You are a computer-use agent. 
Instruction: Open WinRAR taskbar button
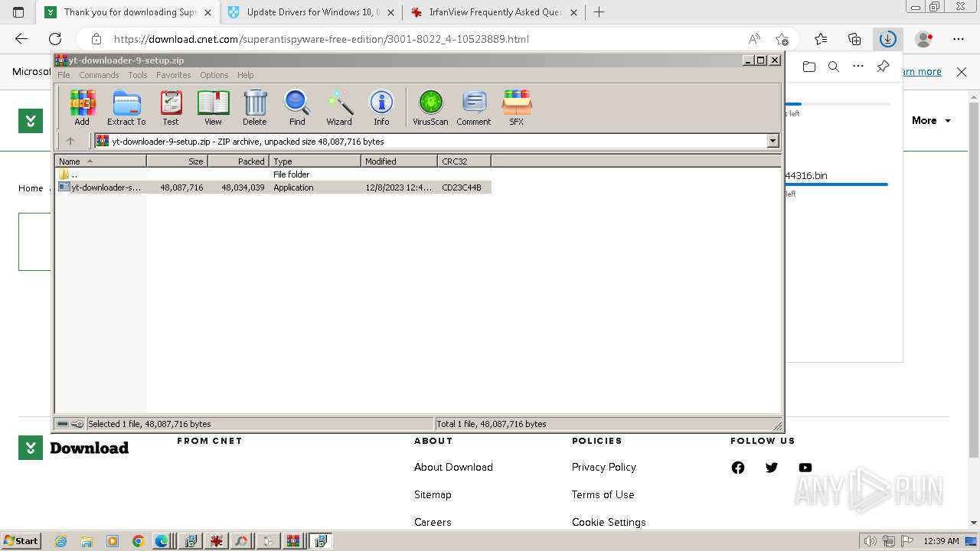point(293,541)
